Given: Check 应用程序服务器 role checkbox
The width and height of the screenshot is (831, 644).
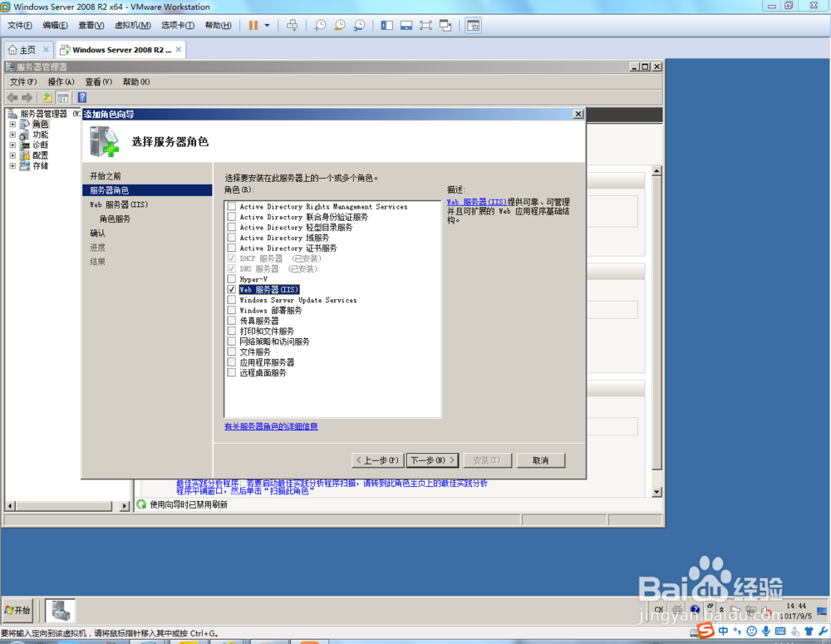Looking at the screenshot, I should tap(232, 362).
